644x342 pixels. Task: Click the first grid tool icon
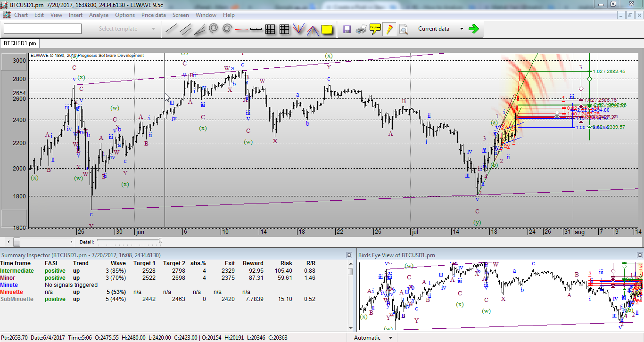click(270, 29)
